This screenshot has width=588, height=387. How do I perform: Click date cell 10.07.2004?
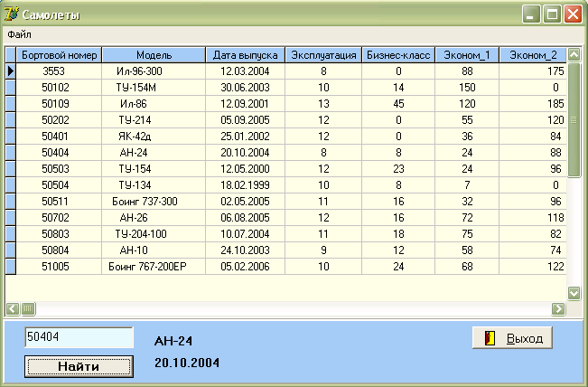coord(246,234)
